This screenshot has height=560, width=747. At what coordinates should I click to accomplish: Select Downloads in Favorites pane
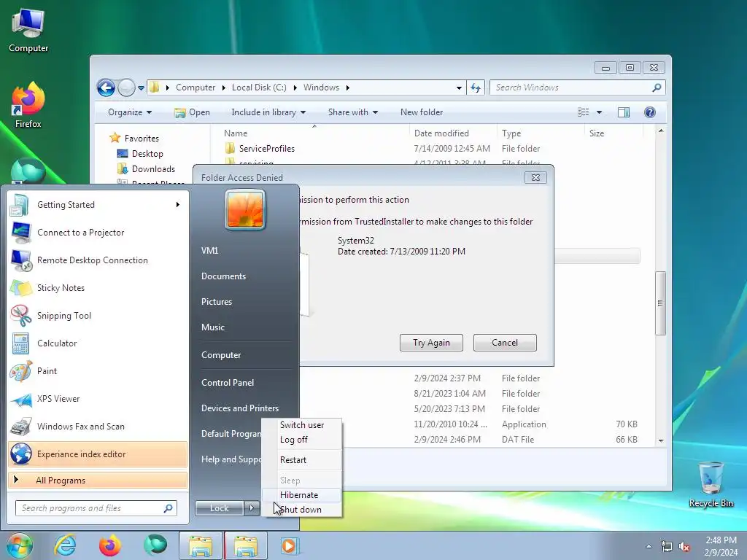point(146,169)
